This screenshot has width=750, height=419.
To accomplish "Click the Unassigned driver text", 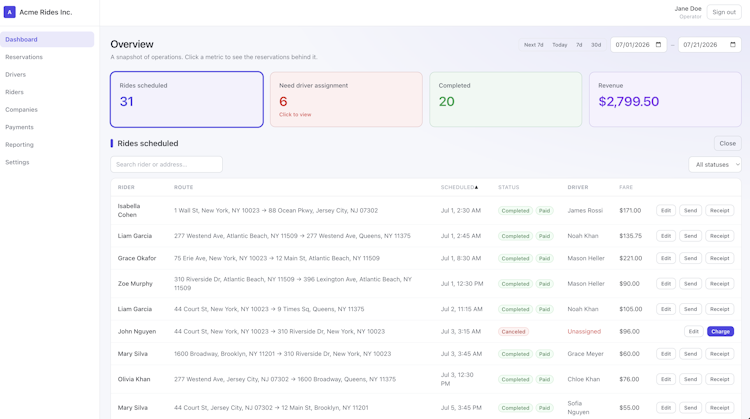I will click(x=584, y=331).
